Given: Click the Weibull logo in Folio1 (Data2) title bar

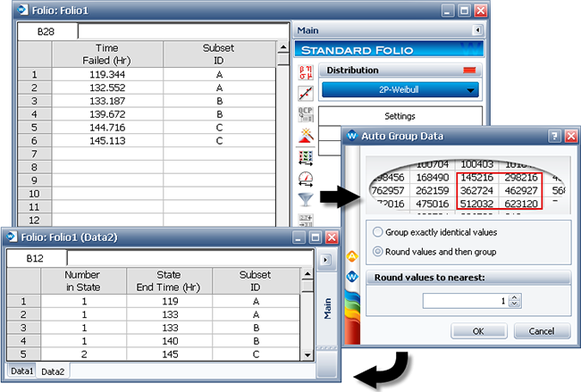Looking at the screenshot, I should point(12,237).
